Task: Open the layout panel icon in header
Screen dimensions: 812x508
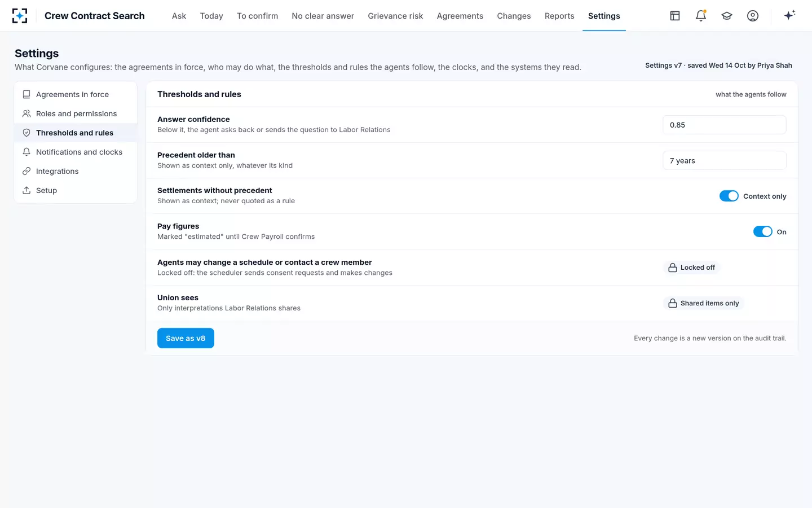Action: pyautogui.click(x=675, y=16)
